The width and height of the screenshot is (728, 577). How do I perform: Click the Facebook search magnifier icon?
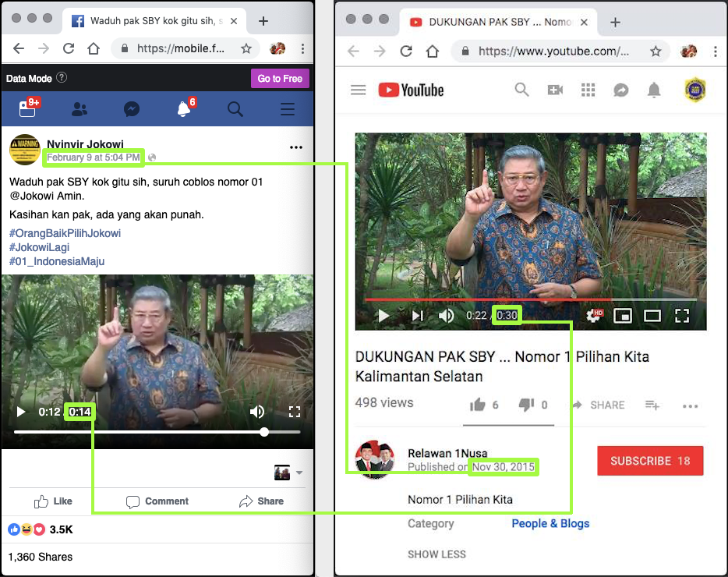pyautogui.click(x=235, y=110)
